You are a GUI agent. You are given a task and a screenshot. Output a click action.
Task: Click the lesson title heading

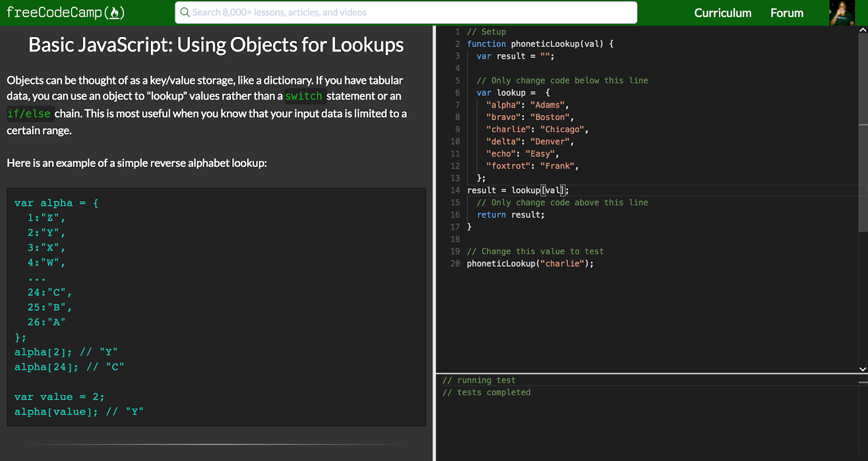216,45
